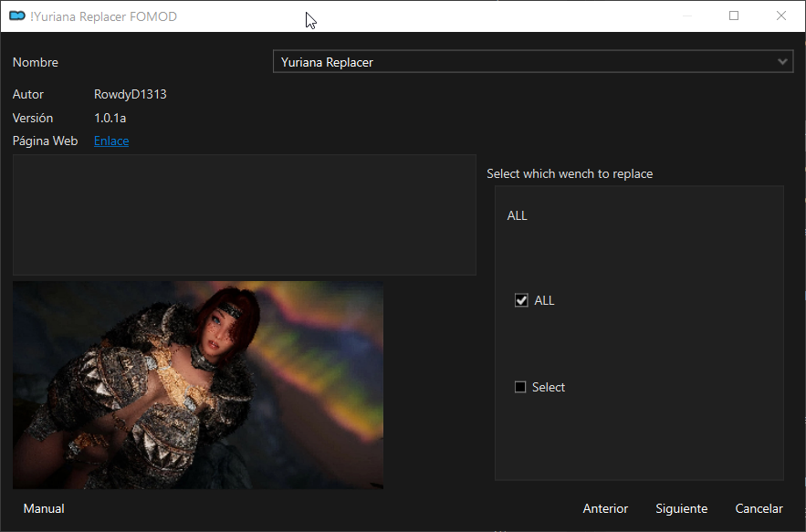The width and height of the screenshot is (806, 532).
Task: Click the Versión label
Action: click(x=32, y=118)
